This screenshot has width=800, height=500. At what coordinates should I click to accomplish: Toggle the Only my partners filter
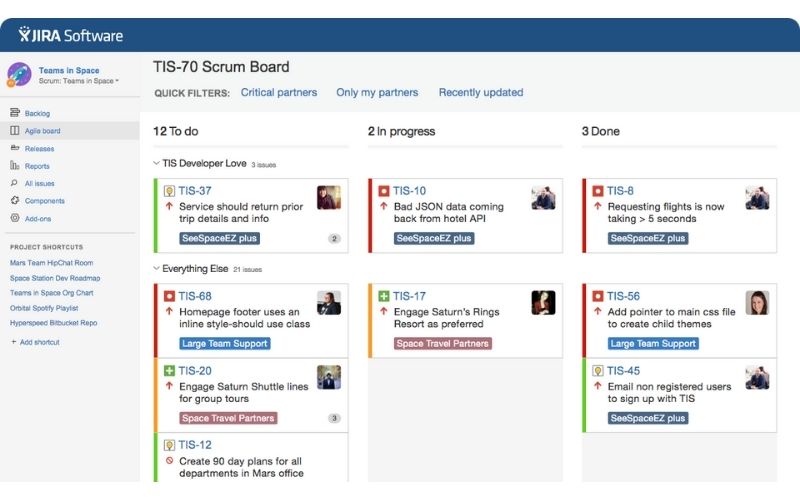tap(377, 92)
